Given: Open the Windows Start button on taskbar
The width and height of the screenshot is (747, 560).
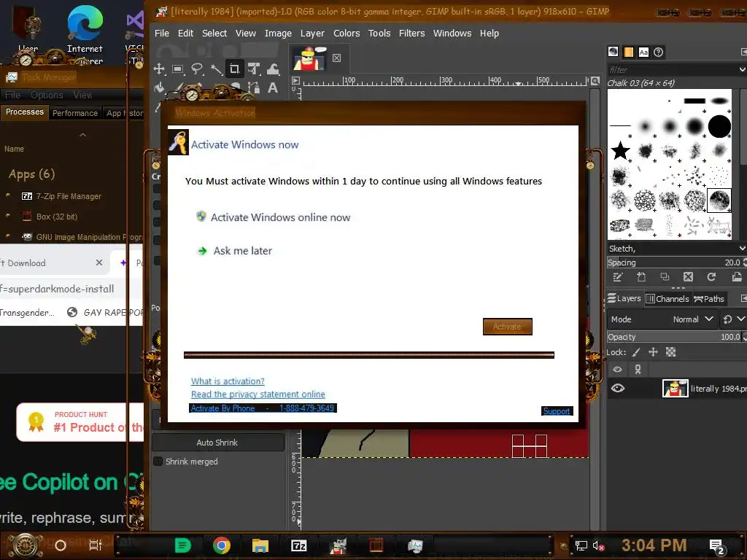Looking at the screenshot, I should pos(26,545).
